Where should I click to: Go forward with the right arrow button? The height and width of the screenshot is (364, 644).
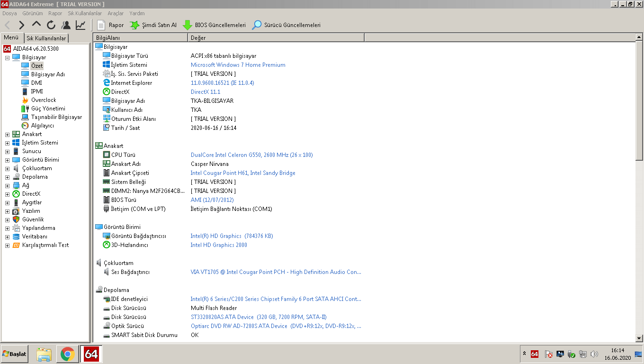pos(22,25)
